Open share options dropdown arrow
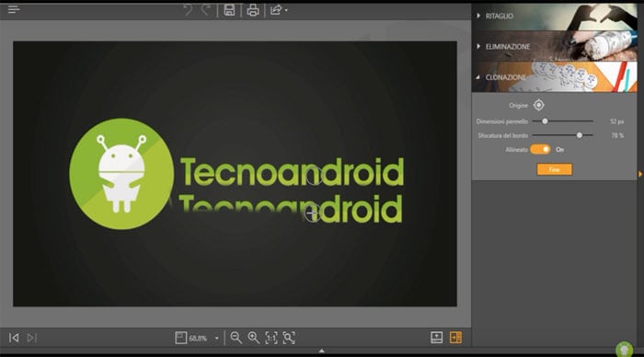The image size is (644, 357). click(286, 10)
